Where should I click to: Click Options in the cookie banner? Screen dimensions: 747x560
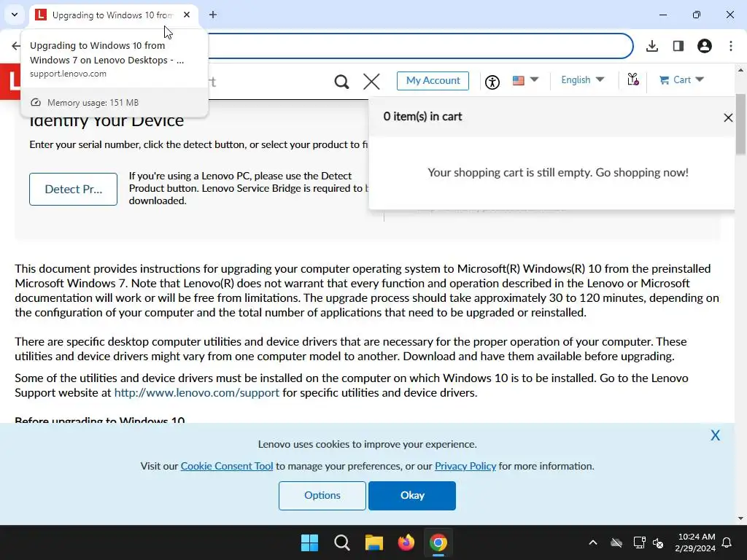click(322, 495)
